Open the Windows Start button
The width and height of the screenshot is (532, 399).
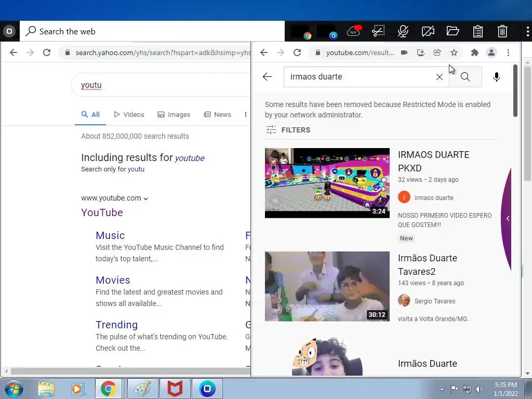click(x=14, y=389)
